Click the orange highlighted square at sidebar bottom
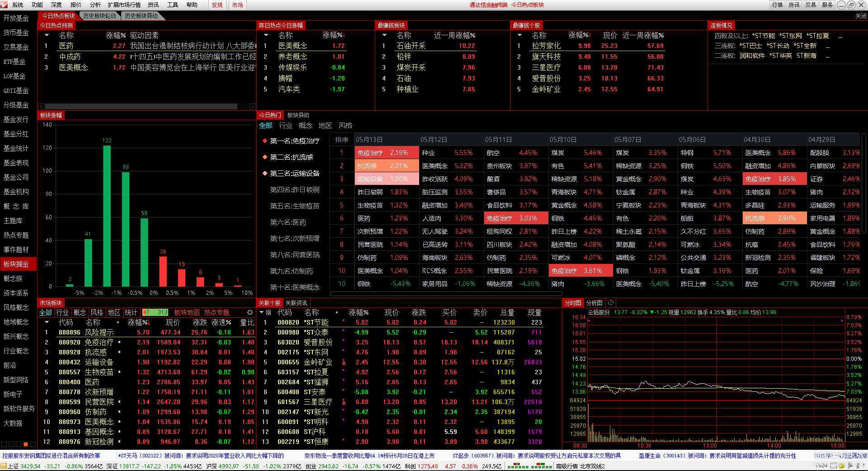The image size is (868, 471). tap(26, 444)
